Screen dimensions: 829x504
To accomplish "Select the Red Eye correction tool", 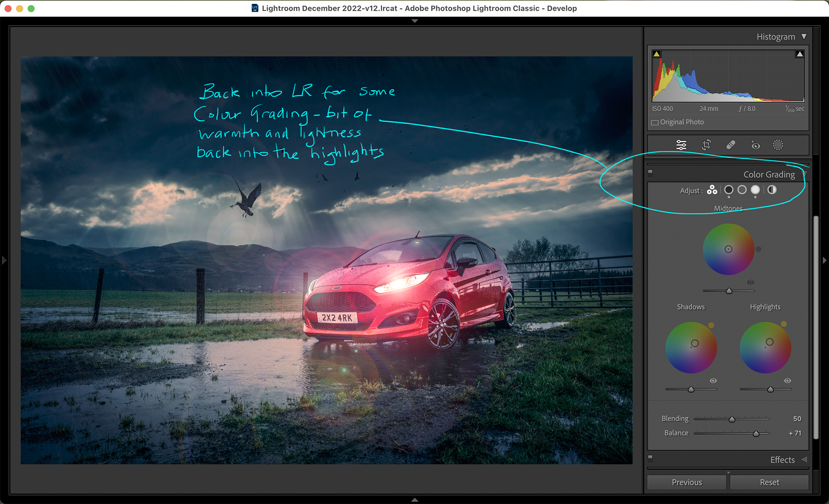I will click(755, 145).
